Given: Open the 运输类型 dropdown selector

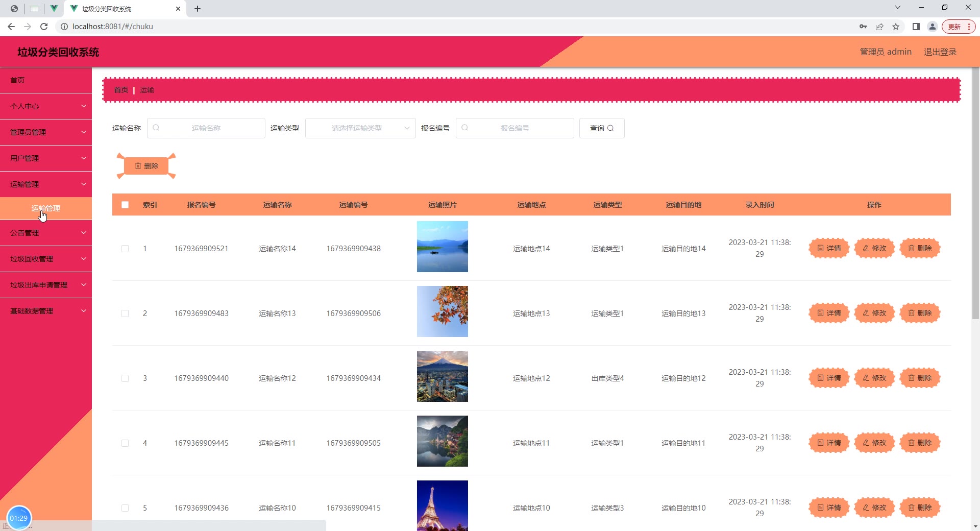Looking at the screenshot, I should [360, 128].
